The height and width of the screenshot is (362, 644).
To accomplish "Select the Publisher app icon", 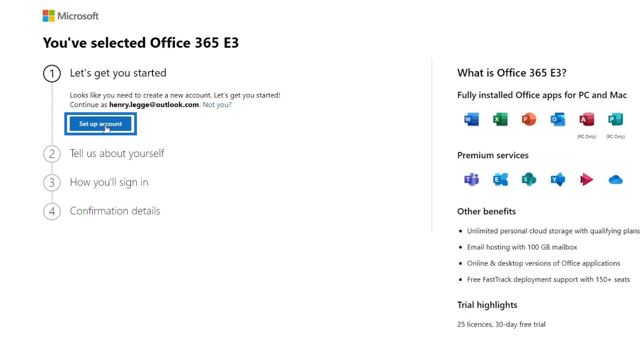I will click(x=615, y=119).
